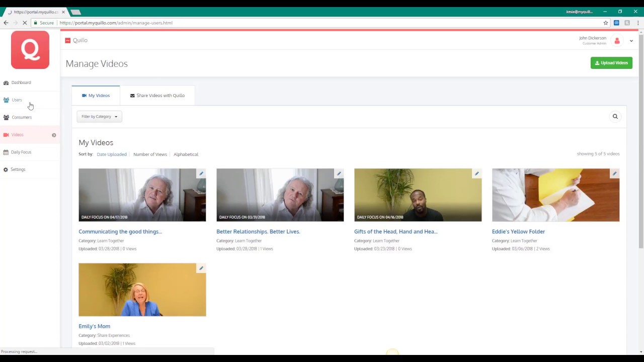Open Dashboard in the sidebar

point(21,82)
